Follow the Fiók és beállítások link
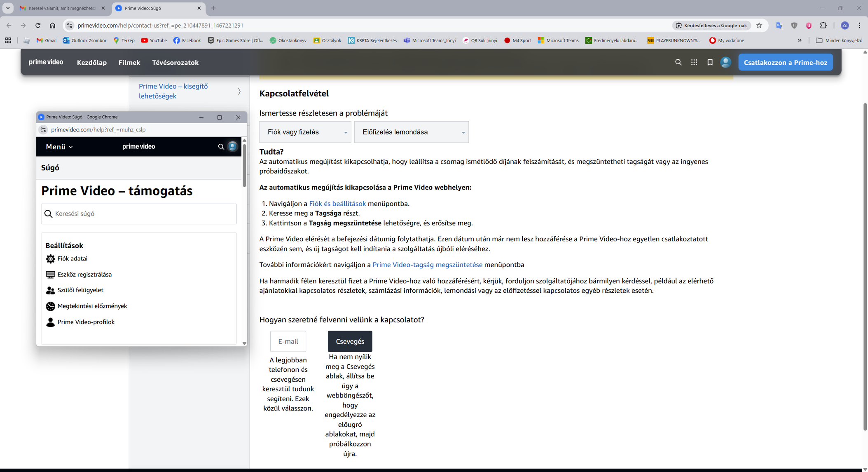This screenshot has height=472, width=868. (x=337, y=204)
